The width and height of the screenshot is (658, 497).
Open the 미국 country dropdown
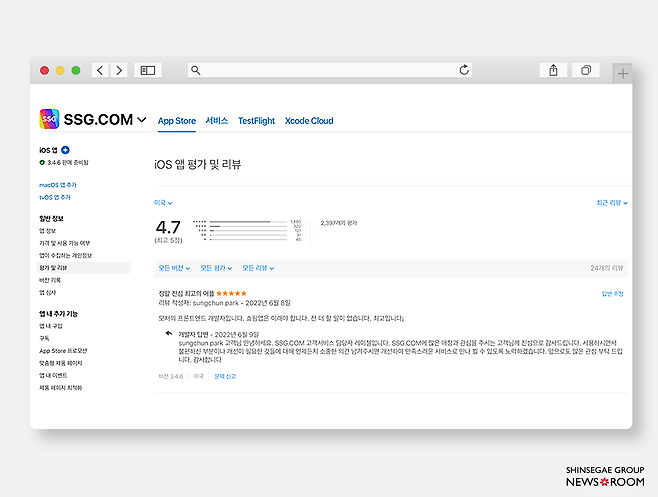tap(163, 202)
